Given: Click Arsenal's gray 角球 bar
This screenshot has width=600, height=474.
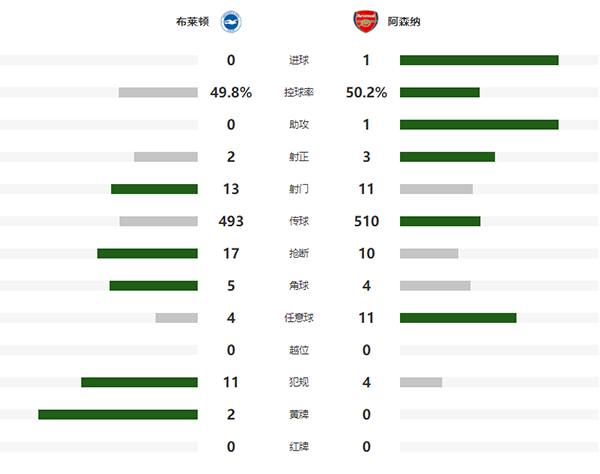Looking at the screenshot, I should point(435,286).
